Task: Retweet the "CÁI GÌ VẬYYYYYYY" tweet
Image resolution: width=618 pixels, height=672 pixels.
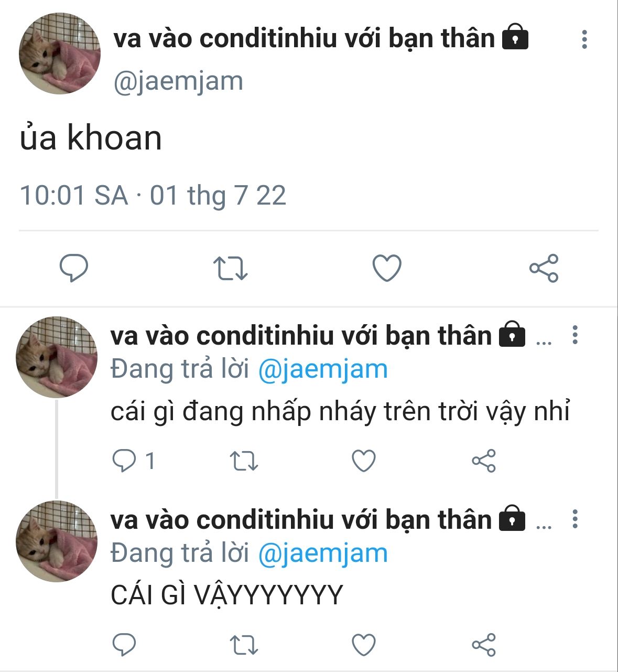Action: 244,645
